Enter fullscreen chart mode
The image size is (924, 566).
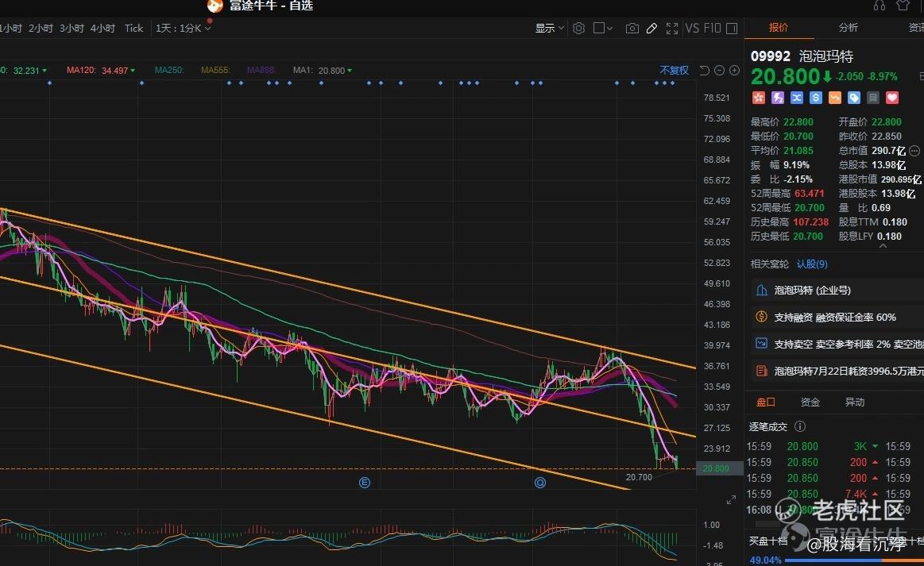[x=672, y=29]
